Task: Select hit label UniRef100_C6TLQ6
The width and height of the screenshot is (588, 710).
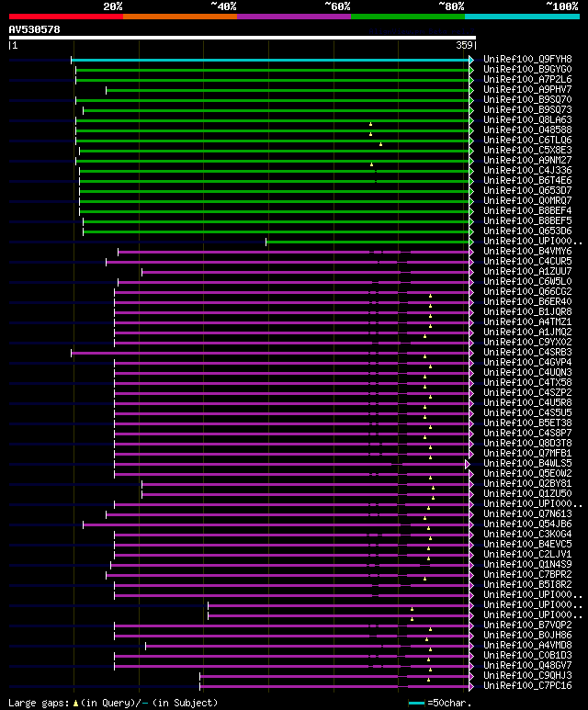Action: coord(527,140)
